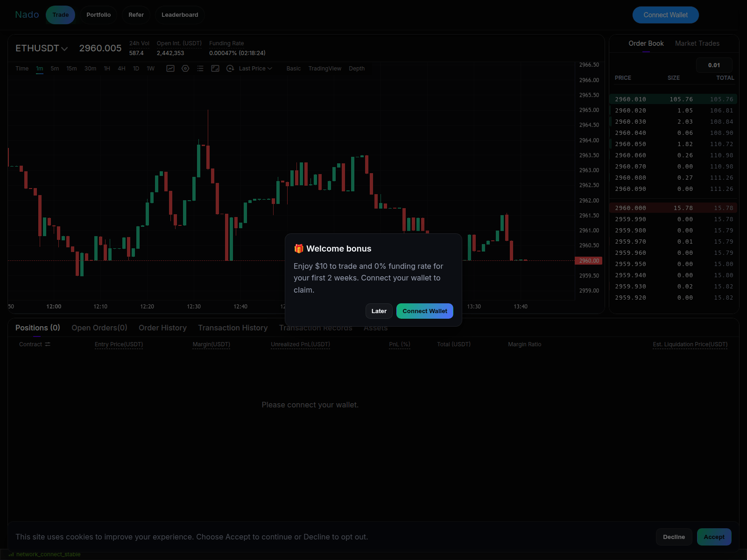Select the 1D timeframe

click(x=136, y=68)
